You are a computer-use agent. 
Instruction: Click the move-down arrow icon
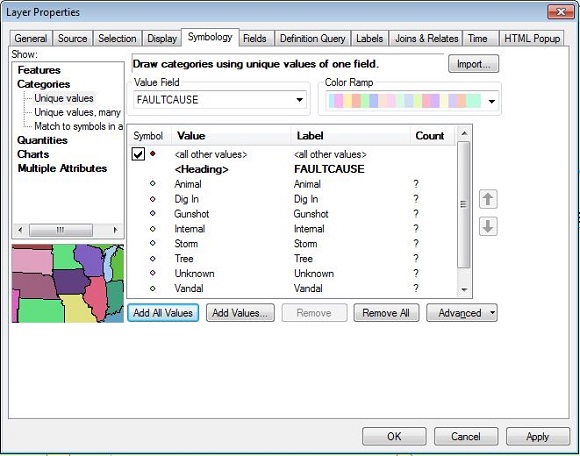point(488,226)
